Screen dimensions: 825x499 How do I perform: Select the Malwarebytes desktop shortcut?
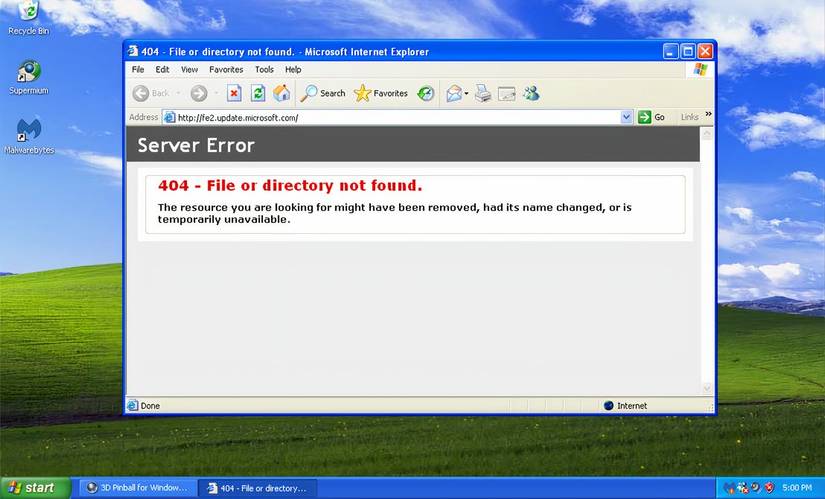coord(29,136)
